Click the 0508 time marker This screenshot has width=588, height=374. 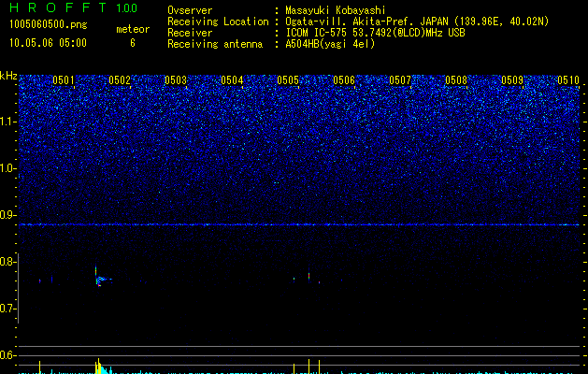click(x=456, y=80)
